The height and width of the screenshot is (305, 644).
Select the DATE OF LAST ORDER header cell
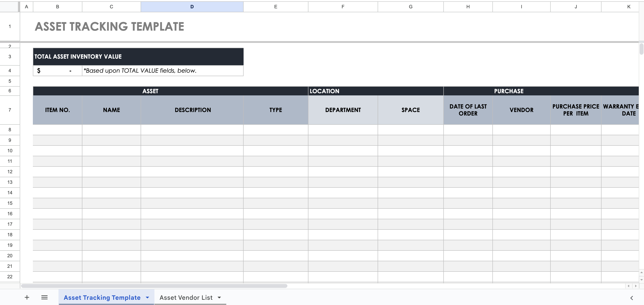(x=468, y=110)
